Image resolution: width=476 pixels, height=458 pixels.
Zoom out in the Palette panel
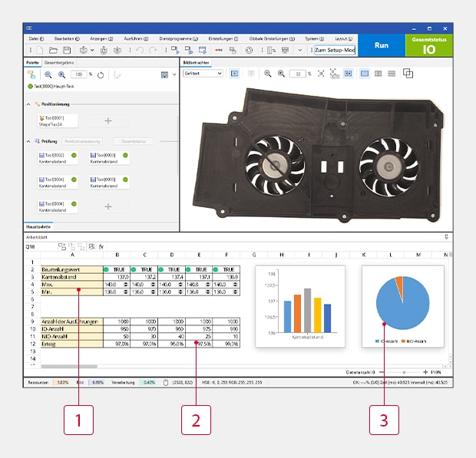pyautogui.click(x=48, y=74)
